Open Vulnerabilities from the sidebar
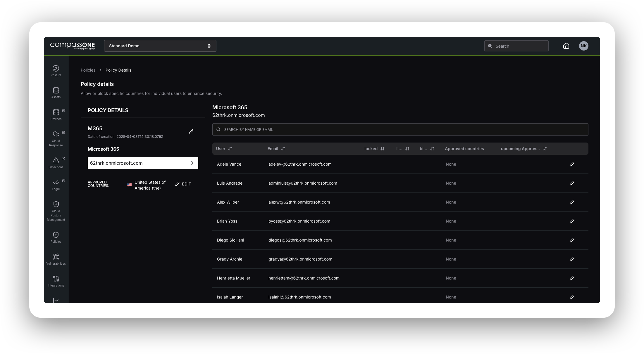 tap(56, 259)
